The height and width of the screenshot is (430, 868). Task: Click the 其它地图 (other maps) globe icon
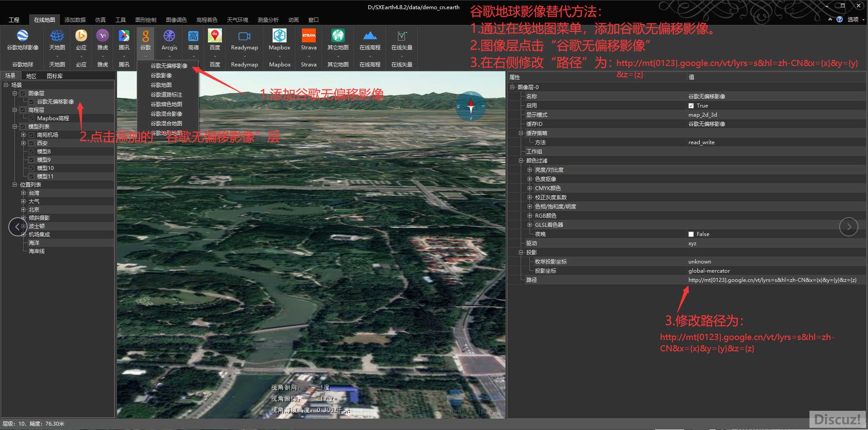click(x=338, y=36)
